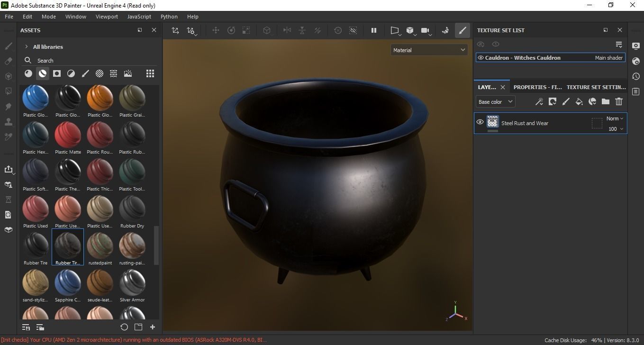
Task: Filter assets by Materials sphere icon
Action: point(28,73)
